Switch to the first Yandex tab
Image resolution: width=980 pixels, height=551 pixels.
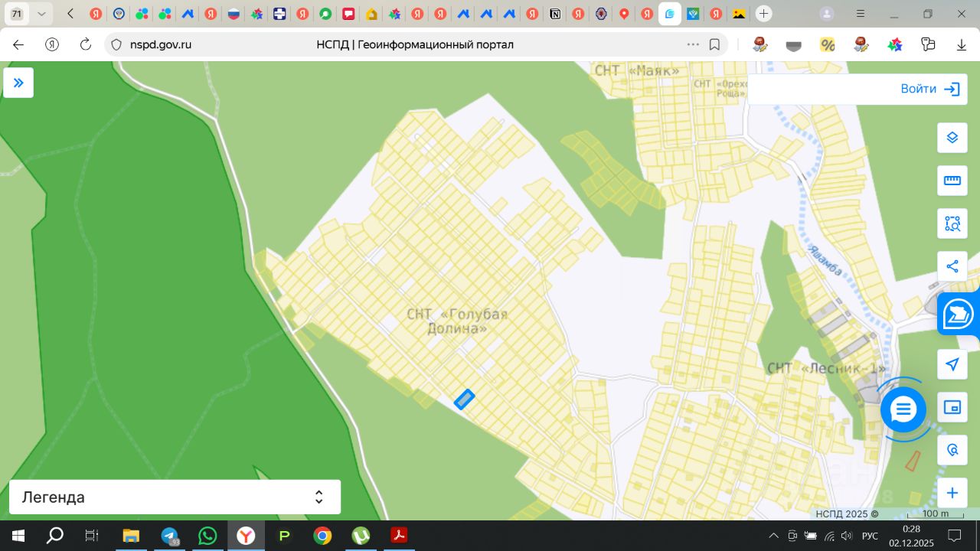(96, 14)
